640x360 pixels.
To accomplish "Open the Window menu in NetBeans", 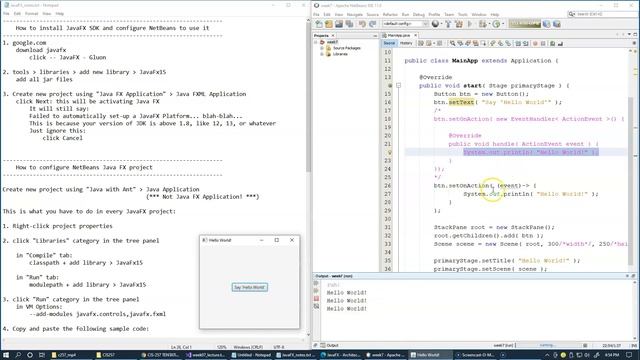I will tap(479, 14).
